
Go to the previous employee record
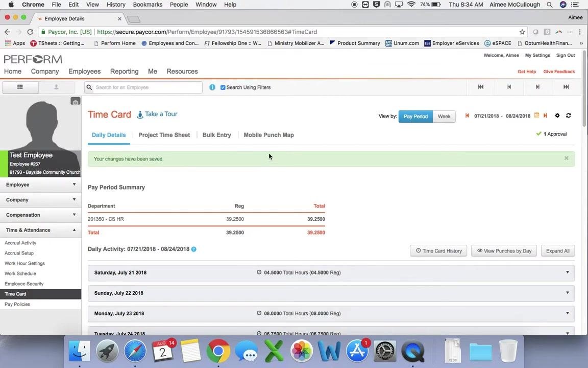pos(509,87)
